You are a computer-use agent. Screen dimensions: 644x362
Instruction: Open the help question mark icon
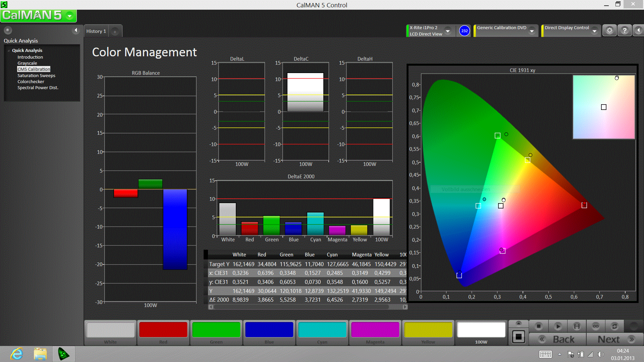625,31
